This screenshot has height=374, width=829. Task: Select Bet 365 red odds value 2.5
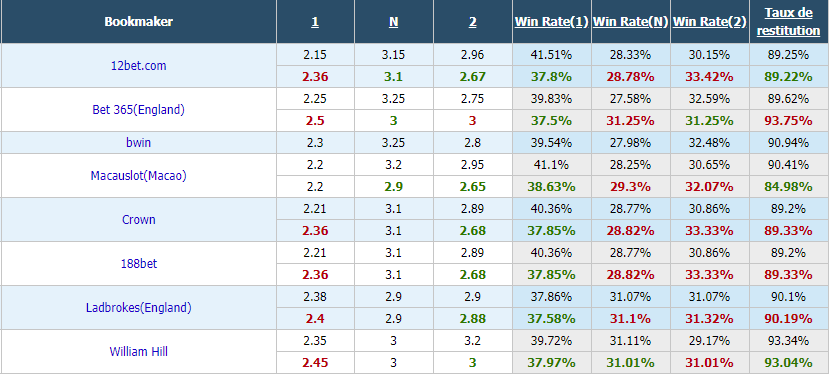[x=315, y=121]
